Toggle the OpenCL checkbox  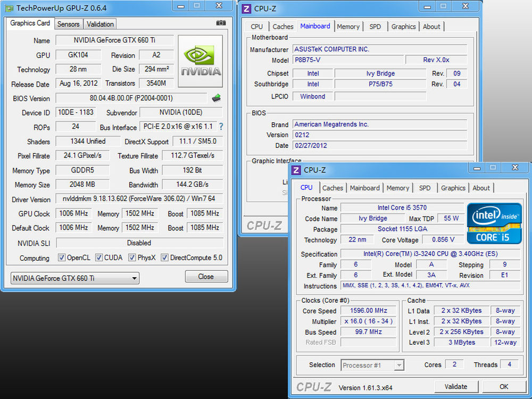(x=61, y=257)
